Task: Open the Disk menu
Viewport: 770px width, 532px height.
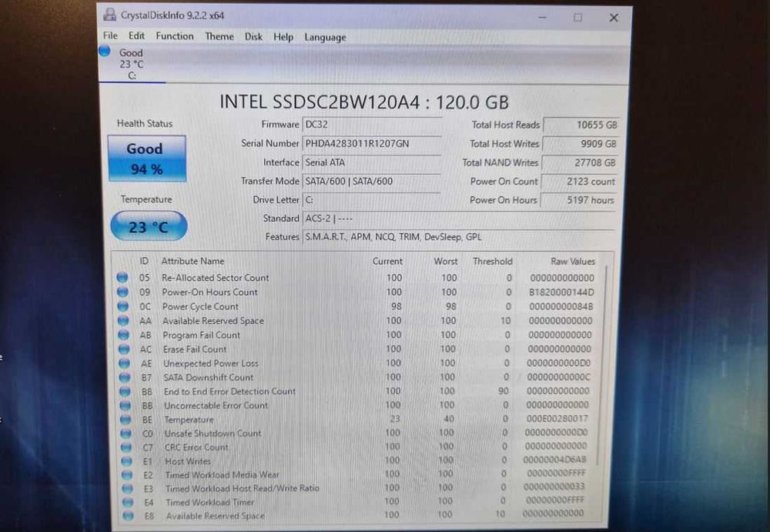Action: (253, 37)
